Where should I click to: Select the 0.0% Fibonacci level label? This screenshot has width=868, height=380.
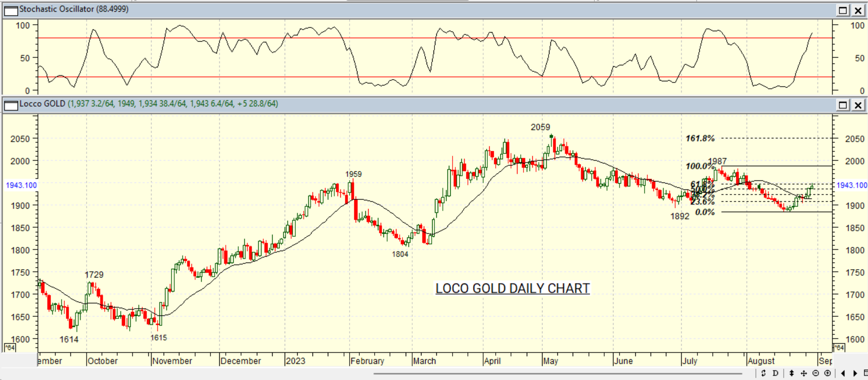tap(705, 212)
